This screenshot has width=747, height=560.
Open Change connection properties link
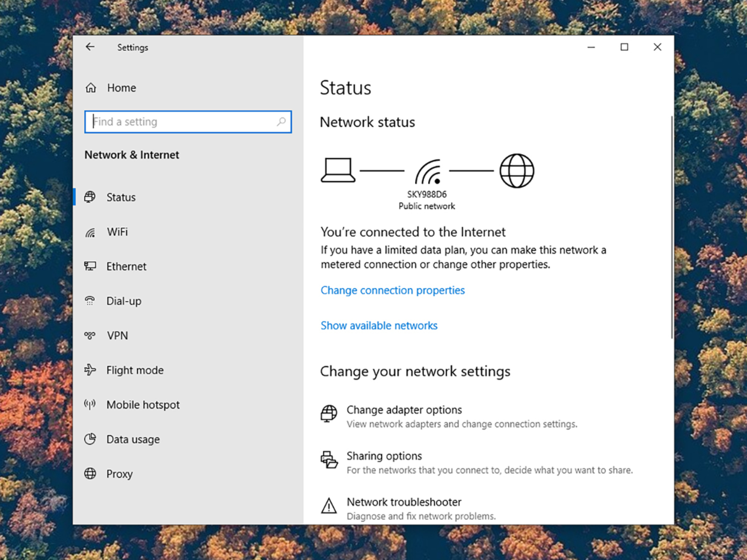click(x=392, y=290)
